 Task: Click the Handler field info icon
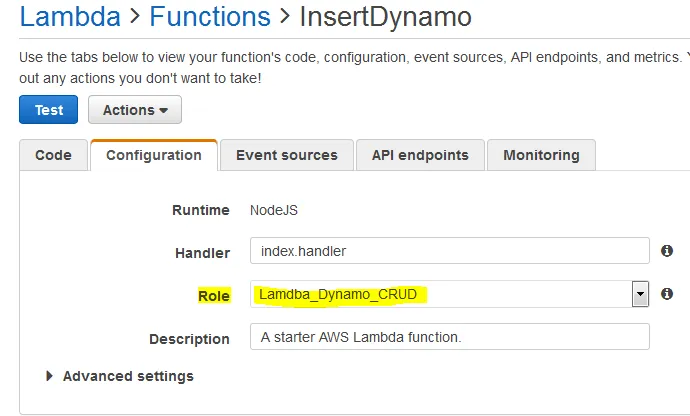click(x=667, y=251)
